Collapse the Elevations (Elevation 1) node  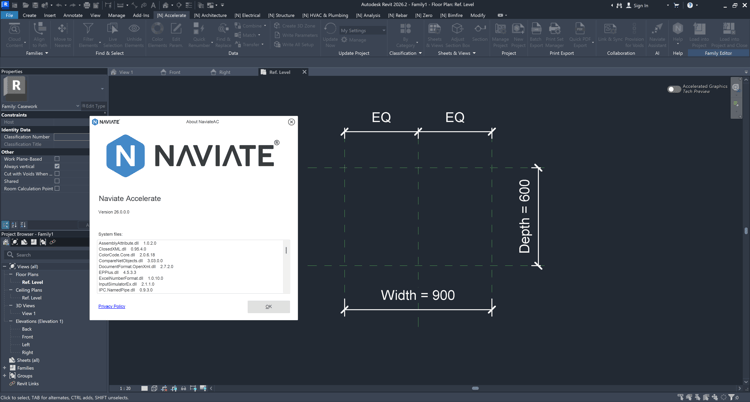[11, 321]
